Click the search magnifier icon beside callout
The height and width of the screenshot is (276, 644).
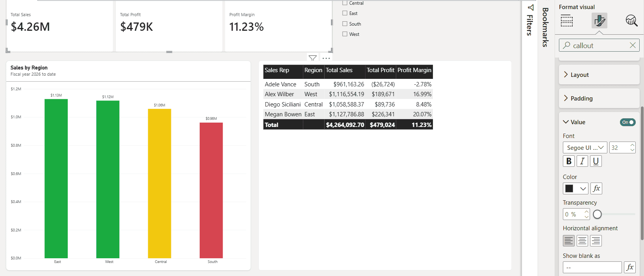[x=566, y=45]
